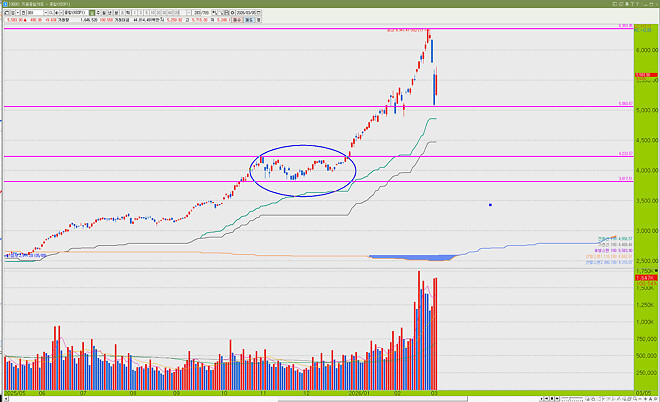Screen dimensions: 660x402
Task: Click the A text icon at bottom right
Action: tap(650, 399)
